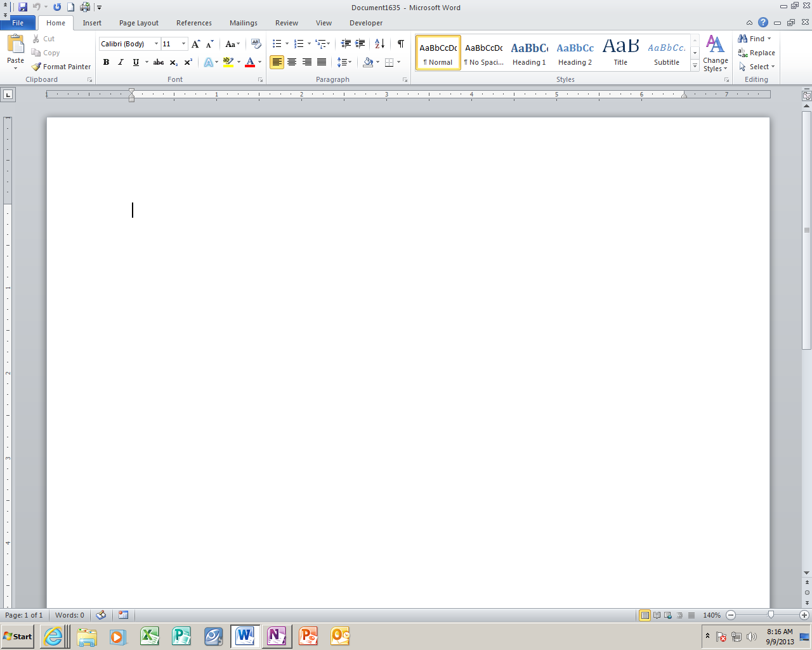This screenshot has width=812, height=650.
Task: Open Line Spacing dropdown
Action: point(344,62)
